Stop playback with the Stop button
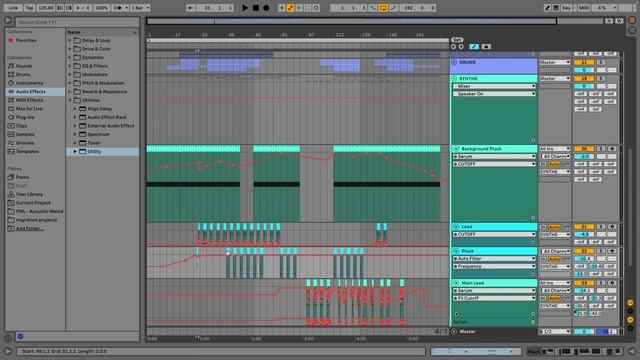The width and height of the screenshot is (640, 360). point(256,8)
